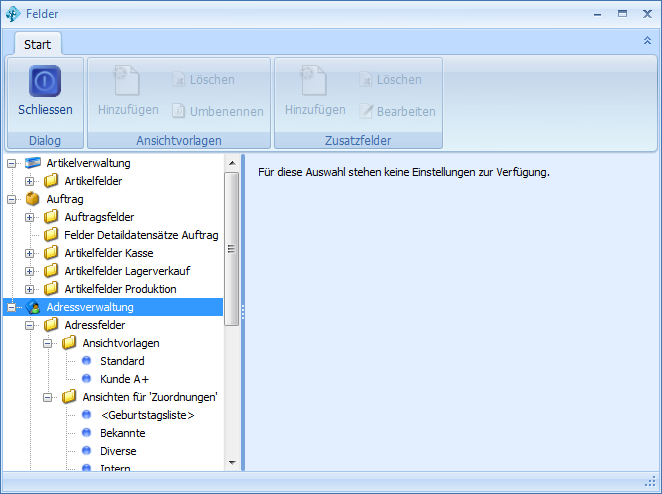Click the resize grip in status bar
The height and width of the screenshot is (494, 662).
pos(651,481)
